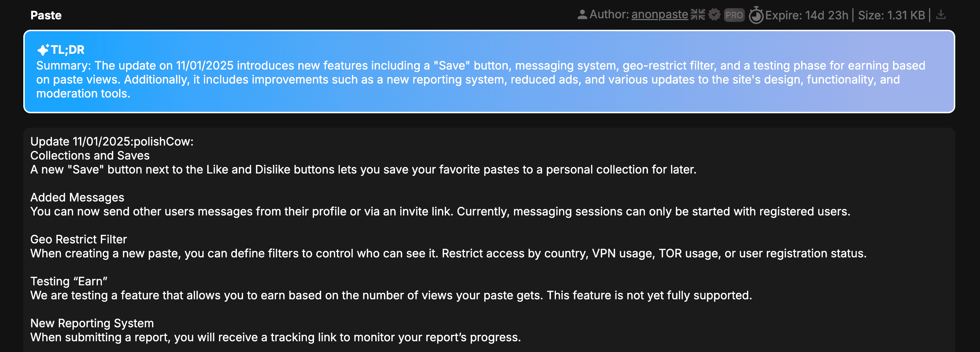Viewport: 980px width, 352px height.
Task: Click the Geo Restrict Filter heading
Action: click(79, 239)
